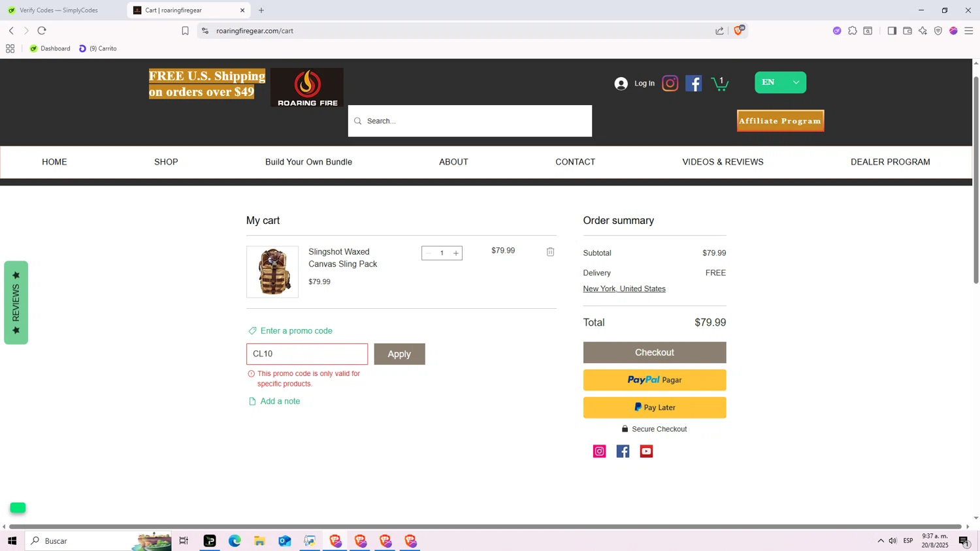Open Instagram icon below Secure Checkout
The width and height of the screenshot is (980, 551).
coord(599,451)
